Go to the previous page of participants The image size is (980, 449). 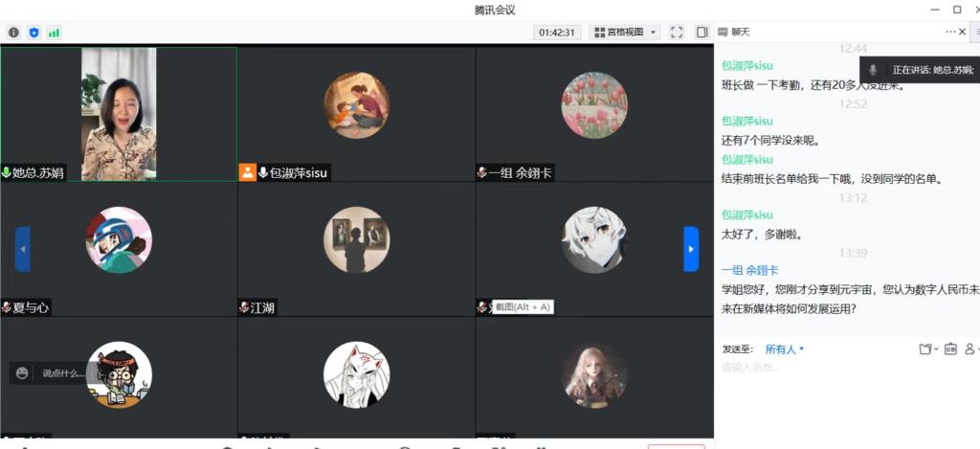[x=23, y=249]
